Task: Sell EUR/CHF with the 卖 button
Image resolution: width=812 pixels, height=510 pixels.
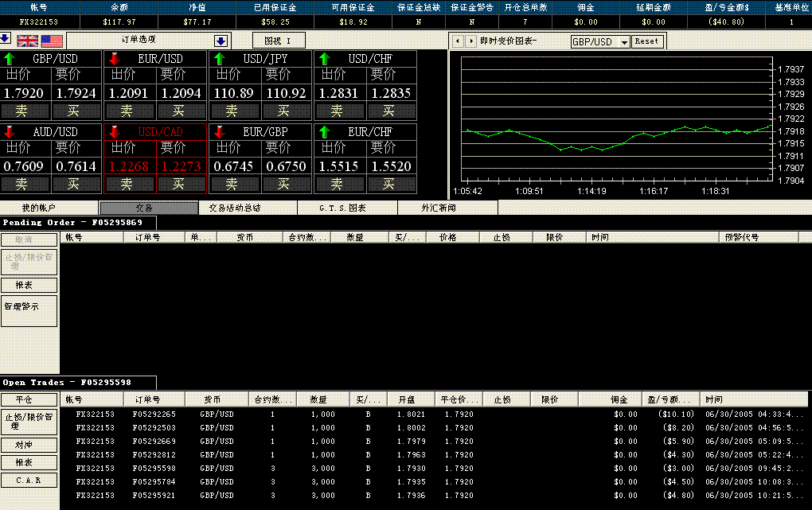Action: coord(340,184)
